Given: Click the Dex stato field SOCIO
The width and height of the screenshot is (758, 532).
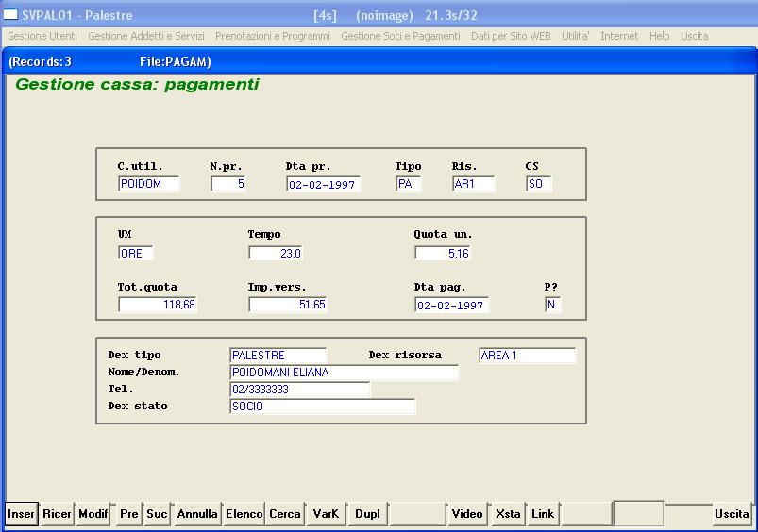Looking at the screenshot, I should (x=323, y=407).
